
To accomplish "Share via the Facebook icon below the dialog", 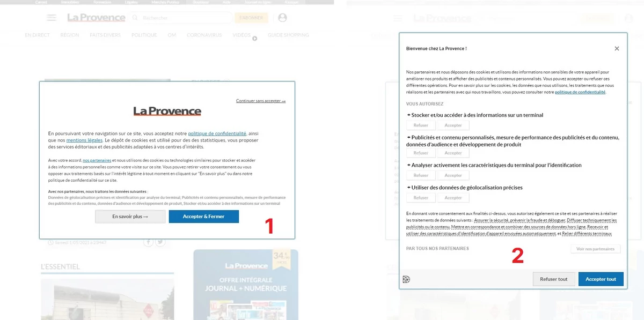I will click(148, 242).
